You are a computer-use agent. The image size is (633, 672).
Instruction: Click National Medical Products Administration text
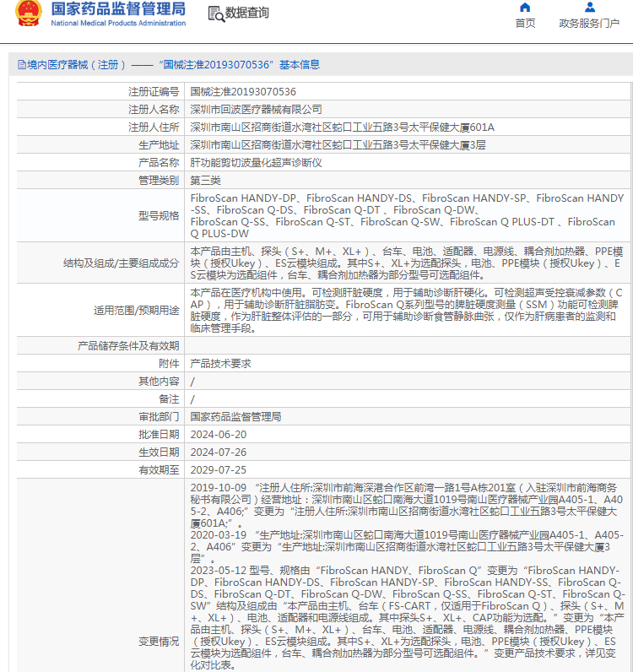(x=118, y=23)
